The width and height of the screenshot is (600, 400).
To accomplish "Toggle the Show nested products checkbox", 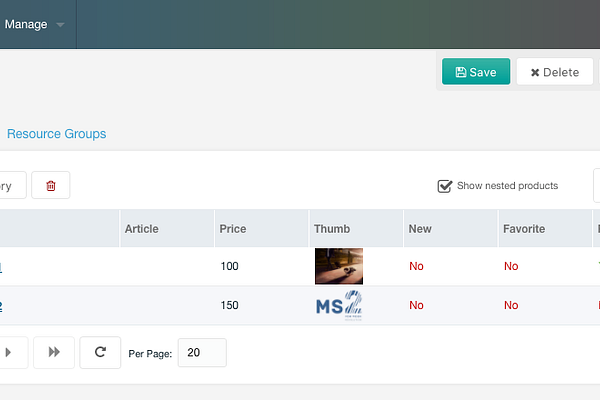I will pos(445,186).
